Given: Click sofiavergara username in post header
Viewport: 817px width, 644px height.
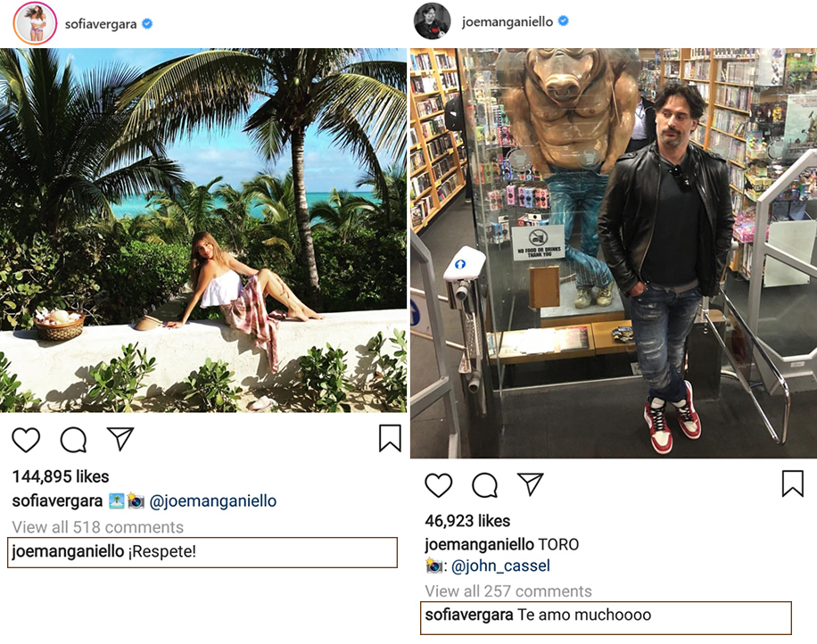Looking at the screenshot, I should tap(100, 24).
